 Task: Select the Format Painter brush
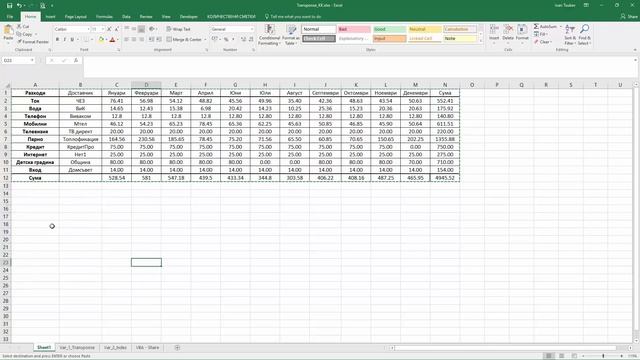[x=33, y=42]
